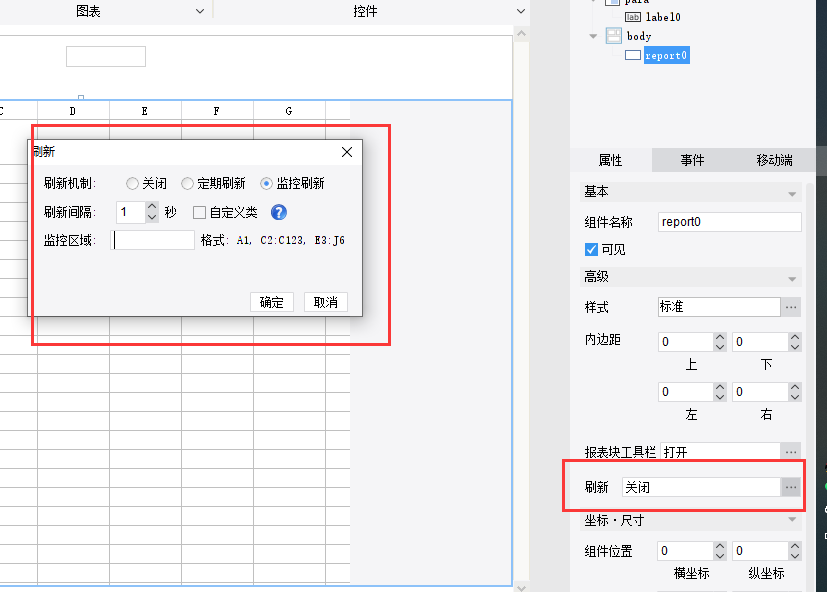The width and height of the screenshot is (827, 592).
Task: Open the 刷新 ellipsis settings button
Action: coord(791,487)
